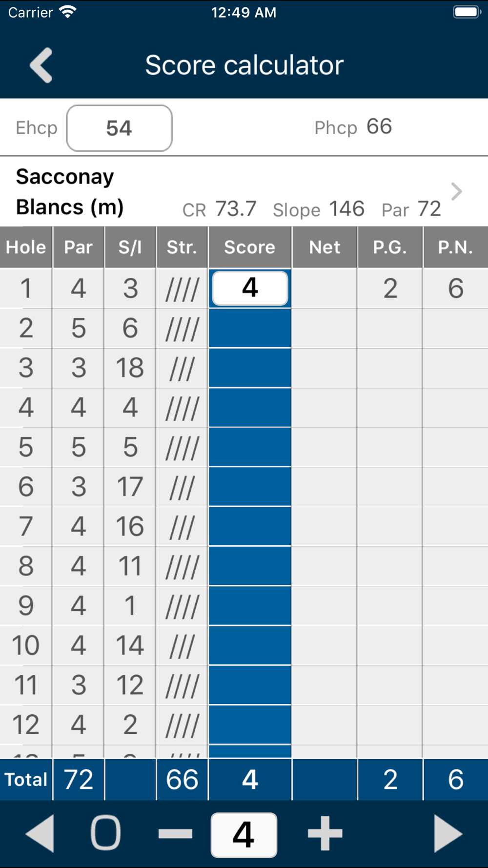Go to previous hole with left triangle
The image size is (488, 868).
(40, 834)
